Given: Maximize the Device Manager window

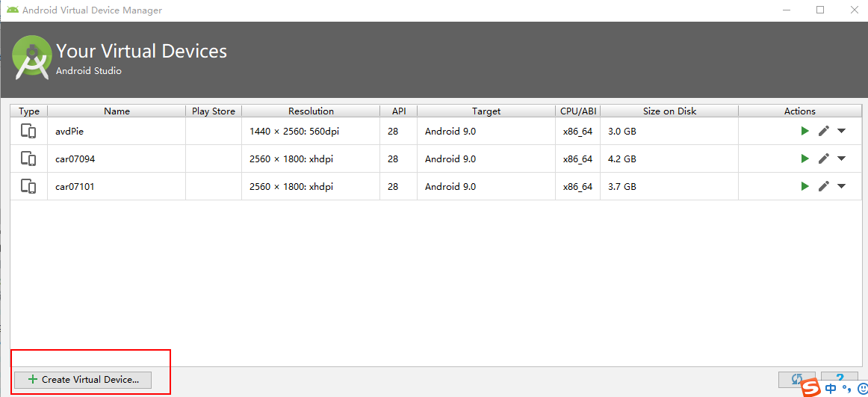Looking at the screenshot, I should click(820, 10).
